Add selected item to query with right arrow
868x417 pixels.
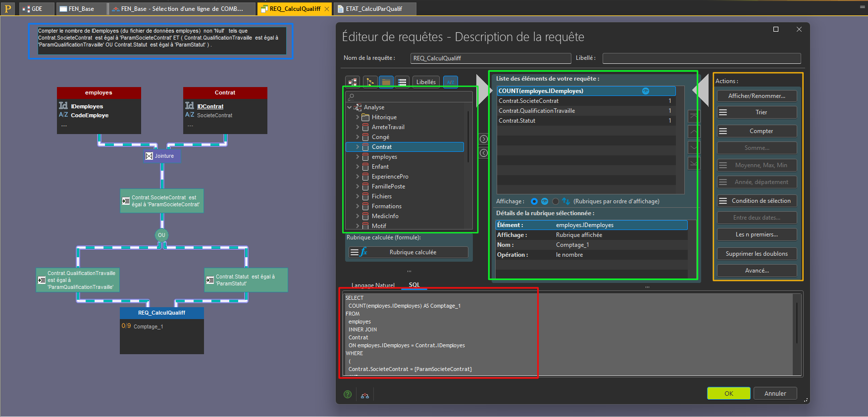point(484,139)
